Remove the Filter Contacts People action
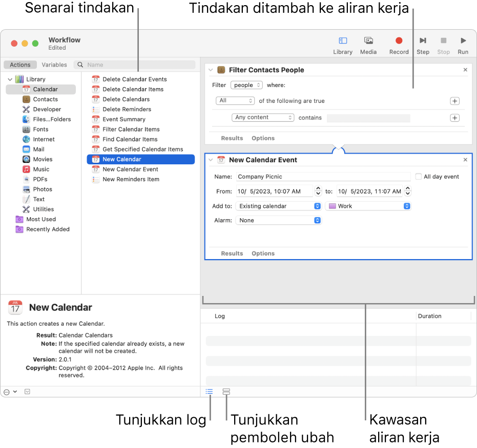 [x=465, y=70]
